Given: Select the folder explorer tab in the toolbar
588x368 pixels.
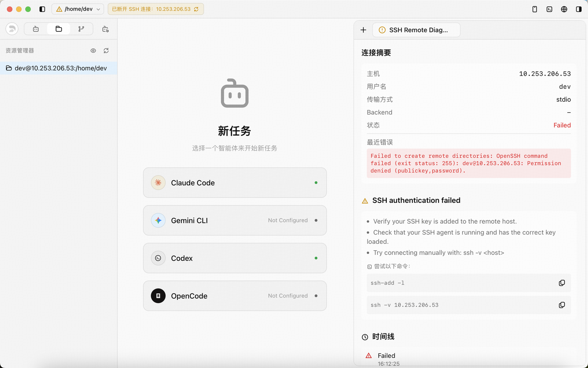Looking at the screenshot, I should click(x=58, y=29).
